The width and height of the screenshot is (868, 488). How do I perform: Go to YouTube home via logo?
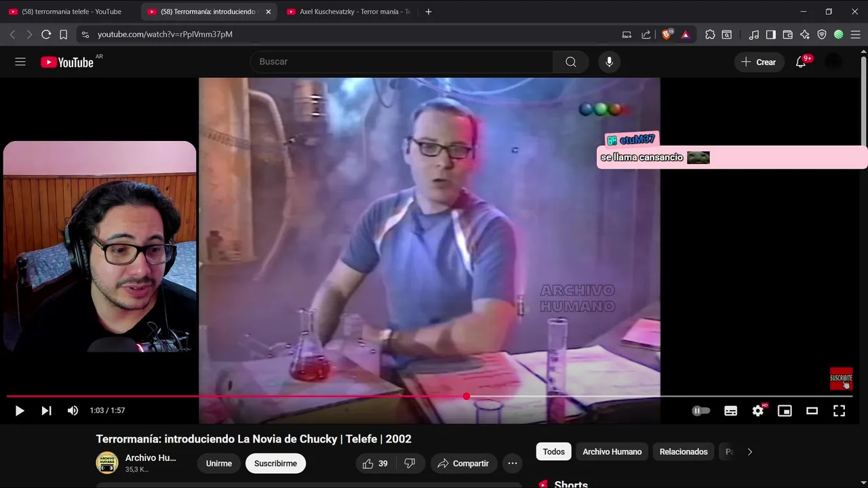click(x=67, y=62)
